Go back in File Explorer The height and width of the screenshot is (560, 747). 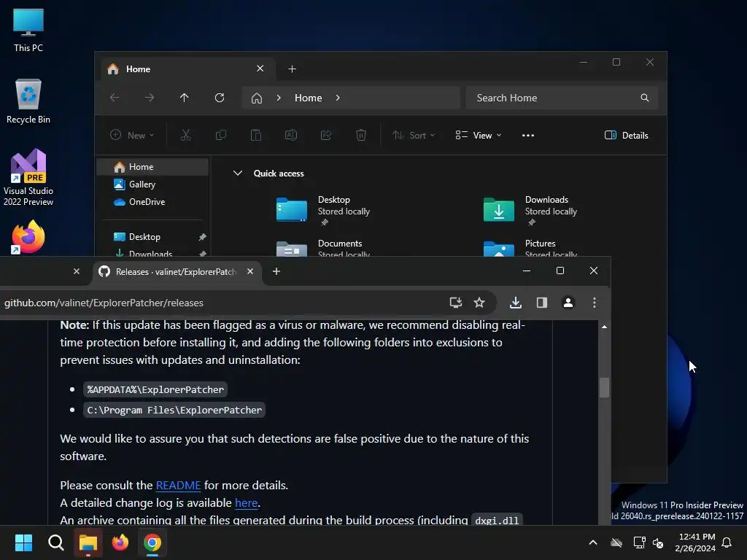click(x=115, y=98)
